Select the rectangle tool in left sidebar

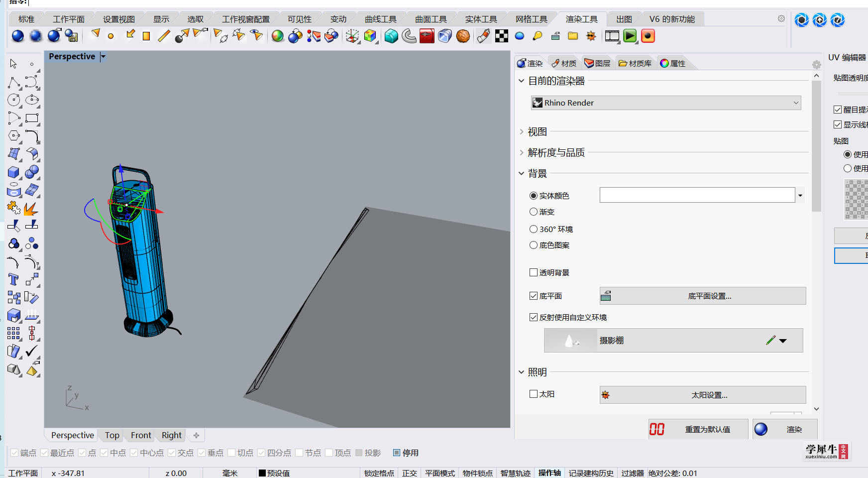click(32, 119)
